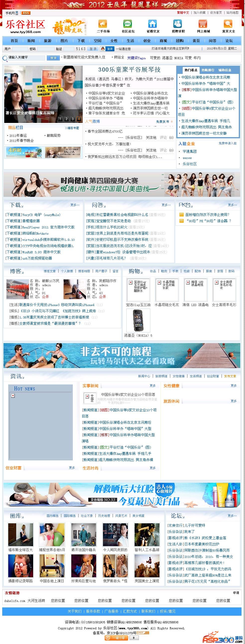Click 免费申请入驻 under 入驻企业
Screen dimensions: 245x644
click(228, 143)
